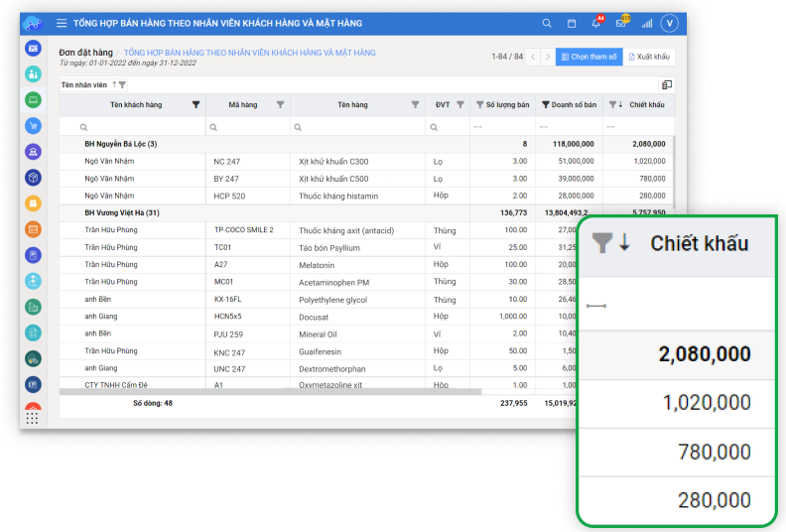Open the mail envelope inbox icon
Image resolution: width=786 pixels, height=532 pixels.
[621, 23]
